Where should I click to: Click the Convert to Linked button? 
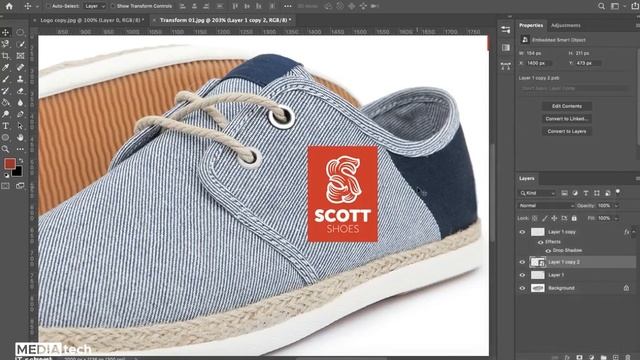(x=567, y=119)
